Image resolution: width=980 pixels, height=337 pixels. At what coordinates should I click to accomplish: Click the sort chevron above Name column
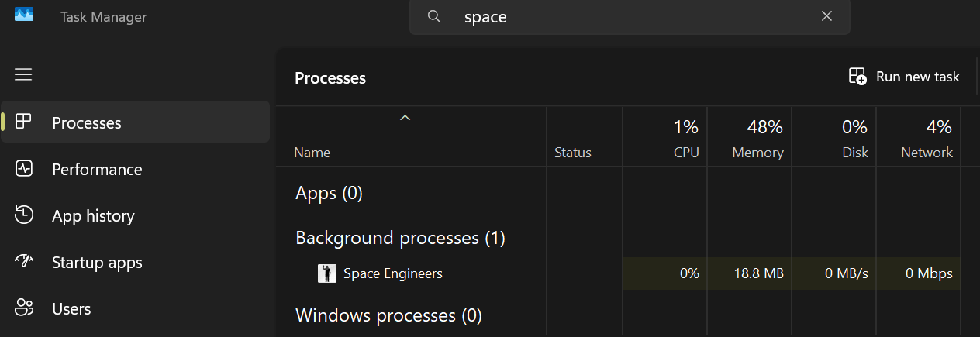405,119
